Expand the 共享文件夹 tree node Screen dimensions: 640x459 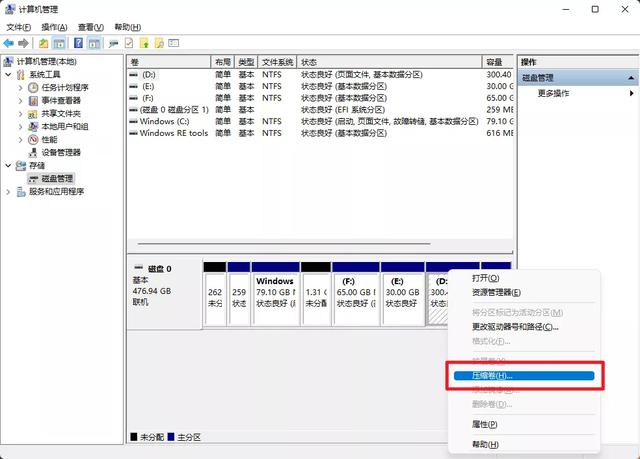(x=20, y=114)
